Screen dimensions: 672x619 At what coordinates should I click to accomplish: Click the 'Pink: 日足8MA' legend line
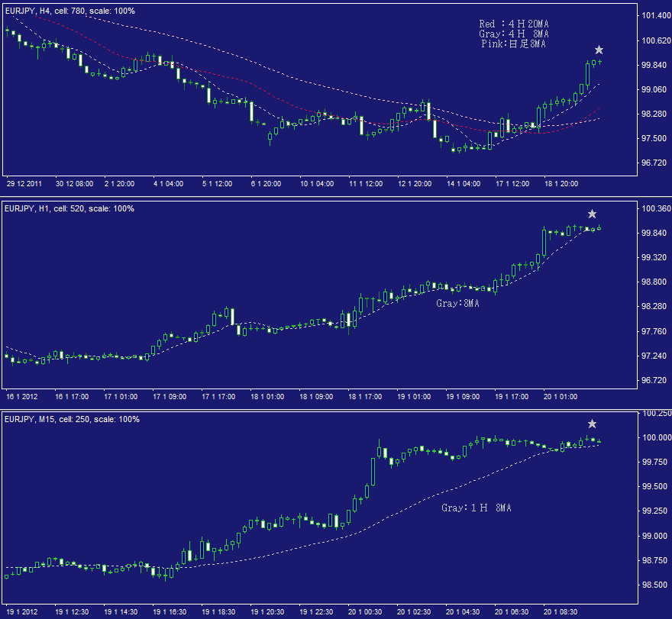(x=513, y=44)
